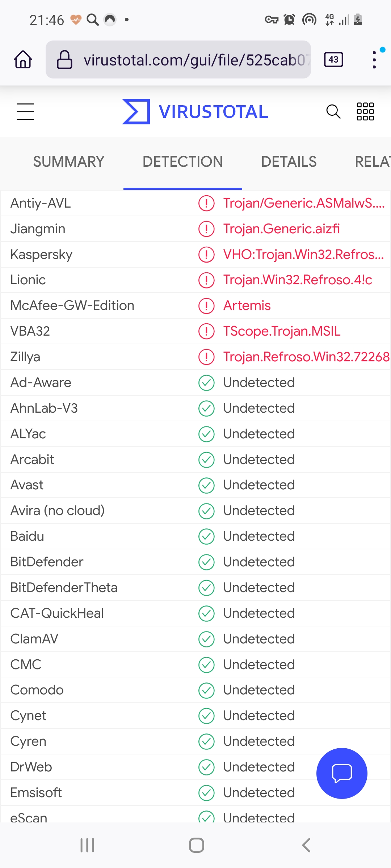Open the blue chat bubble button
Image resolution: width=391 pixels, height=868 pixels.
coord(342,773)
